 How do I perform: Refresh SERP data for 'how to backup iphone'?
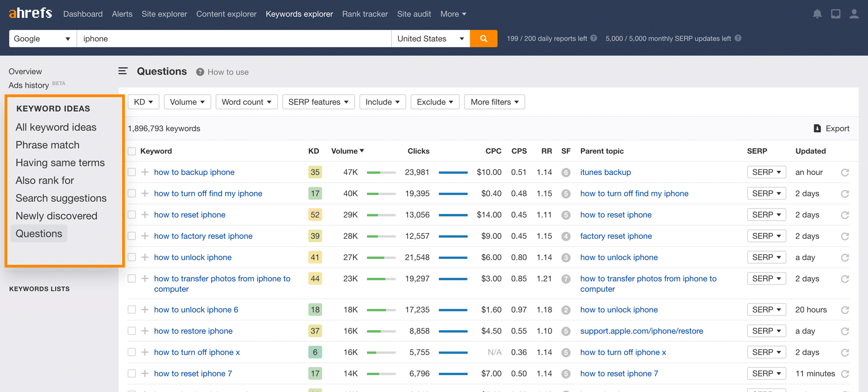(x=845, y=172)
